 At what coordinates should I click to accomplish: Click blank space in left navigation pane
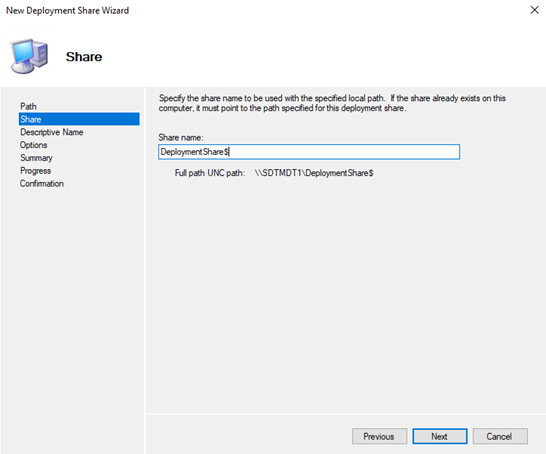[x=72, y=296]
